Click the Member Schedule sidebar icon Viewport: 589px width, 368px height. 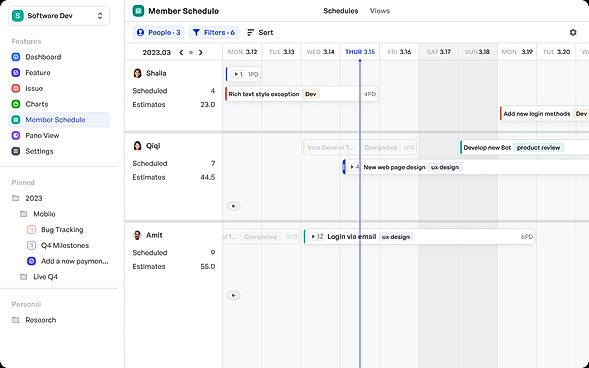coord(16,120)
